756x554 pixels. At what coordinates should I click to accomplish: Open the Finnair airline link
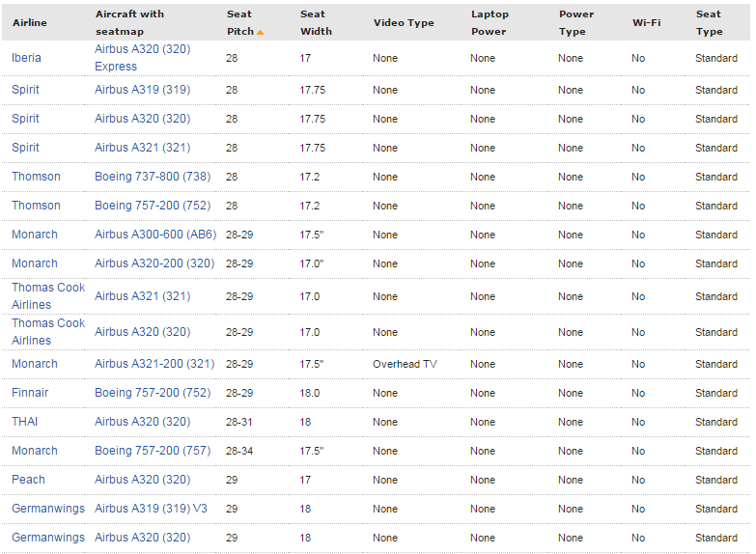(30, 393)
